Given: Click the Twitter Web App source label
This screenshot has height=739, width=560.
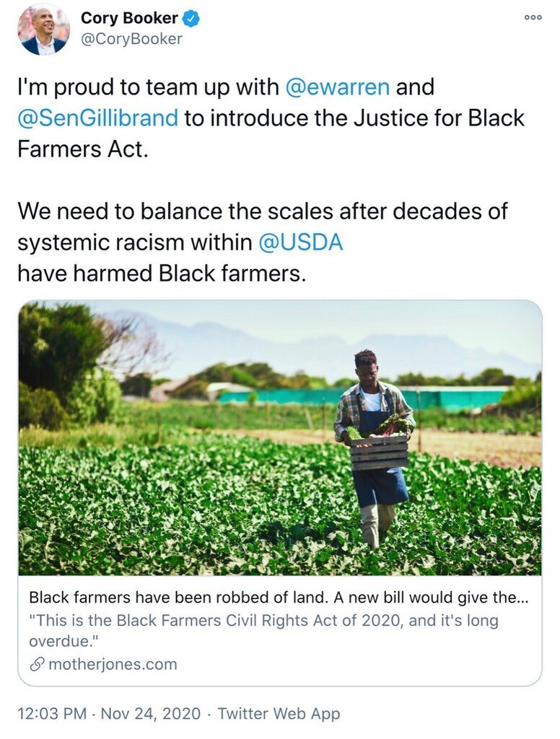Looking at the screenshot, I should [x=279, y=714].
